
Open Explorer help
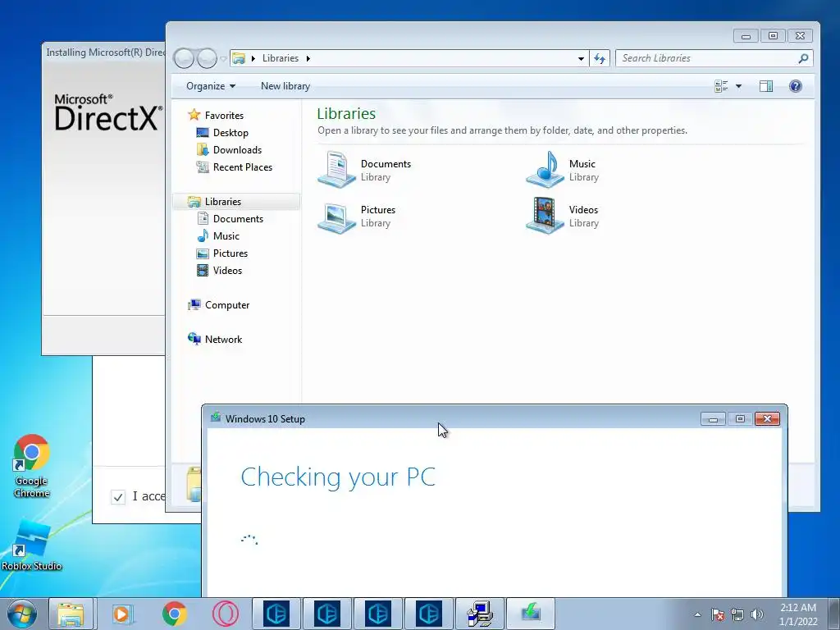tap(796, 86)
